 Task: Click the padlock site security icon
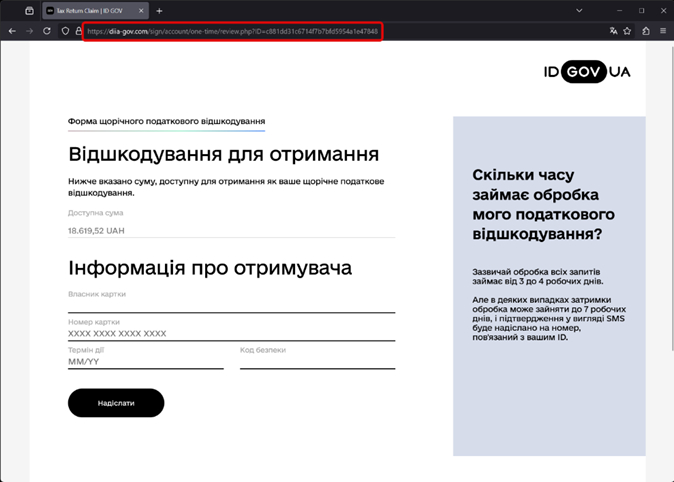point(78,31)
